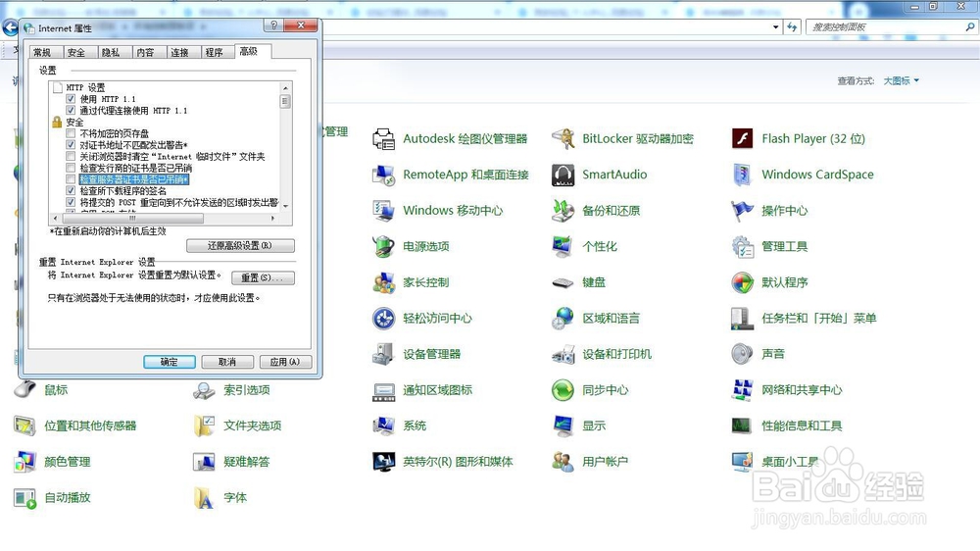Click settings list vertical scroll down arrow
Image resolution: width=980 pixels, height=551 pixels.
point(285,205)
